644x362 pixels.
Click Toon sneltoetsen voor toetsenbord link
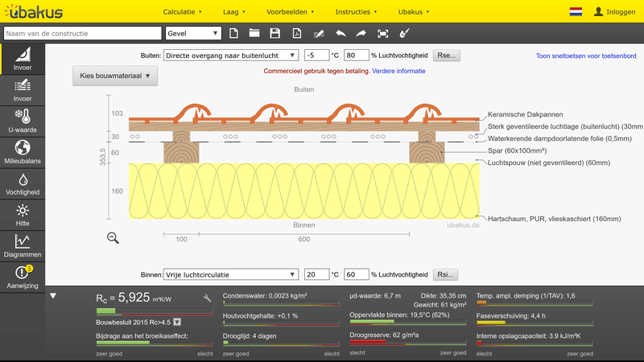(586, 56)
